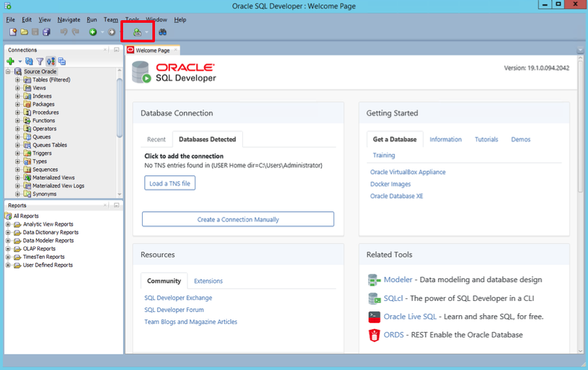Switch to the Extensions tab
588x370 pixels.
point(208,281)
